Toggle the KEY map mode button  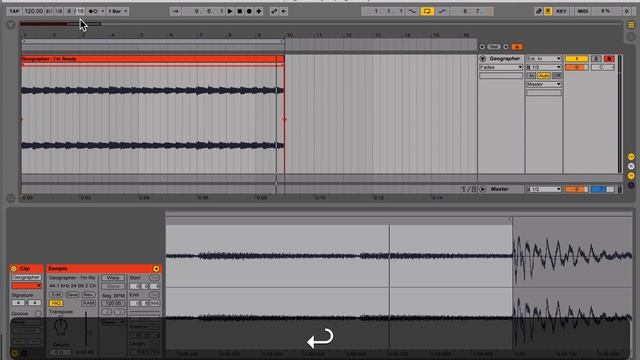[x=562, y=11]
